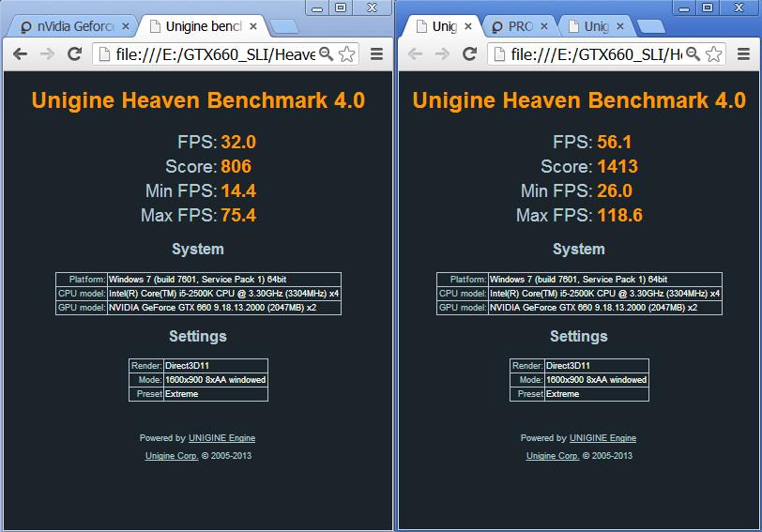This screenshot has width=762, height=532.
Task: Open Unigine Corp. link in left window
Action: click(x=172, y=456)
